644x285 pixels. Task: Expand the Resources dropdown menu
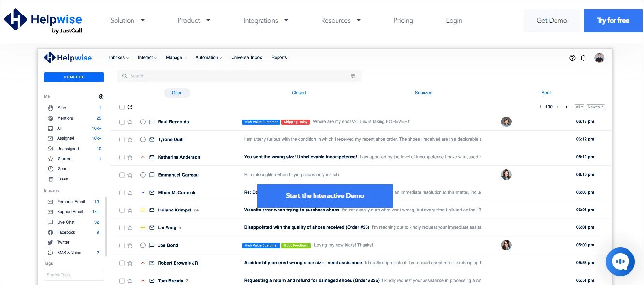[x=341, y=20]
